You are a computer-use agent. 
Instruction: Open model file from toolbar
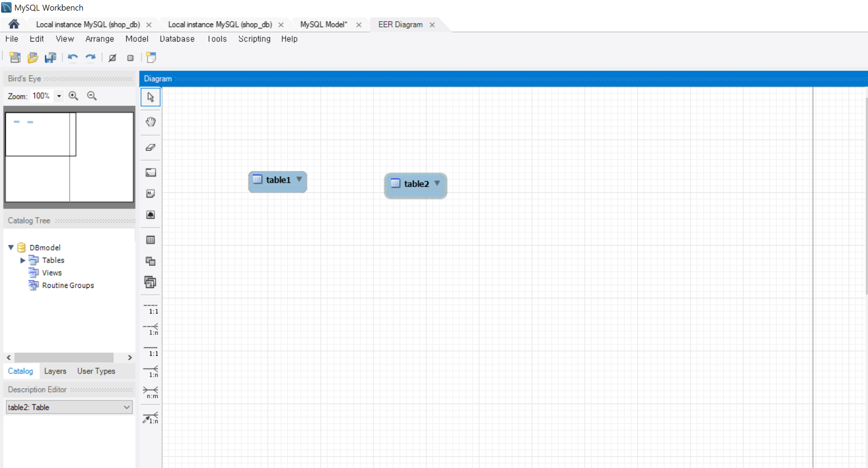(x=33, y=58)
